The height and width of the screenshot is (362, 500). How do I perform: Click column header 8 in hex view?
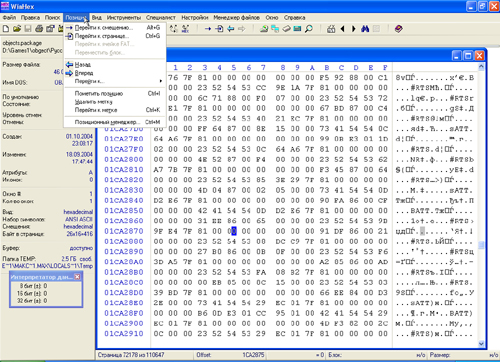(x=283, y=68)
